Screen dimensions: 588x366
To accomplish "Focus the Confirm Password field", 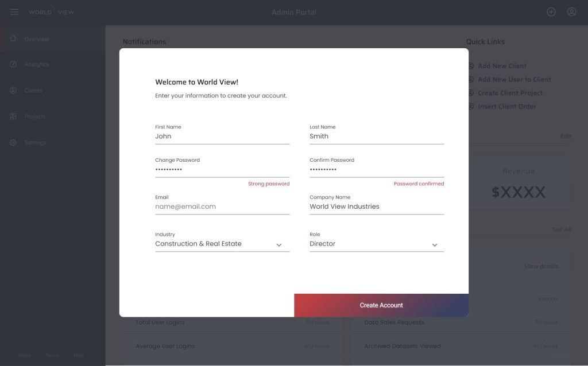I will tap(377, 170).
